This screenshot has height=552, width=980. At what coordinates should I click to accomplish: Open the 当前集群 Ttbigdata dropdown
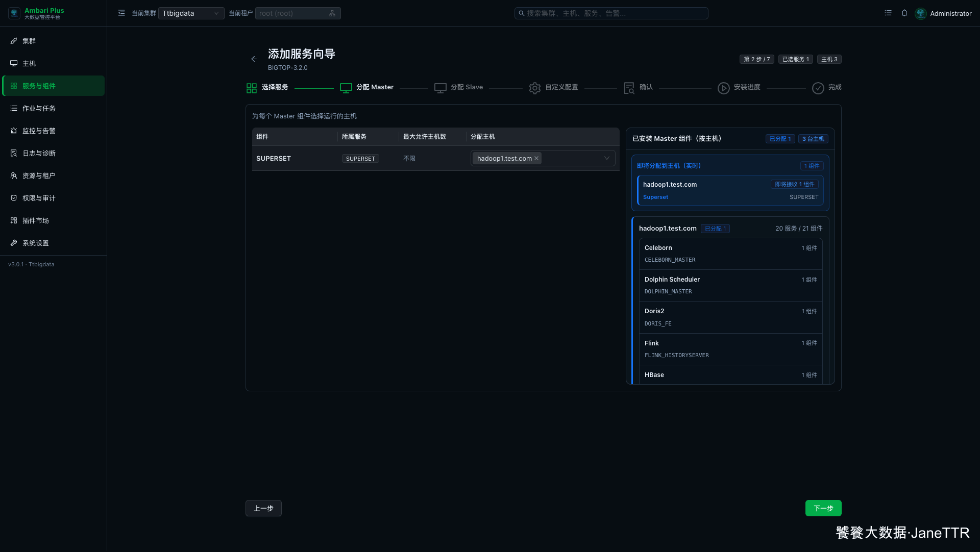click(x=191, y=13)
